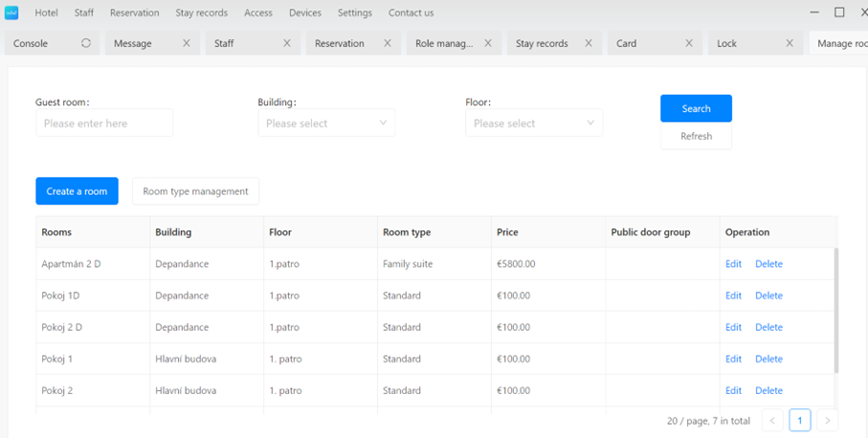Edit the Apartmán 2 D room

733,264
